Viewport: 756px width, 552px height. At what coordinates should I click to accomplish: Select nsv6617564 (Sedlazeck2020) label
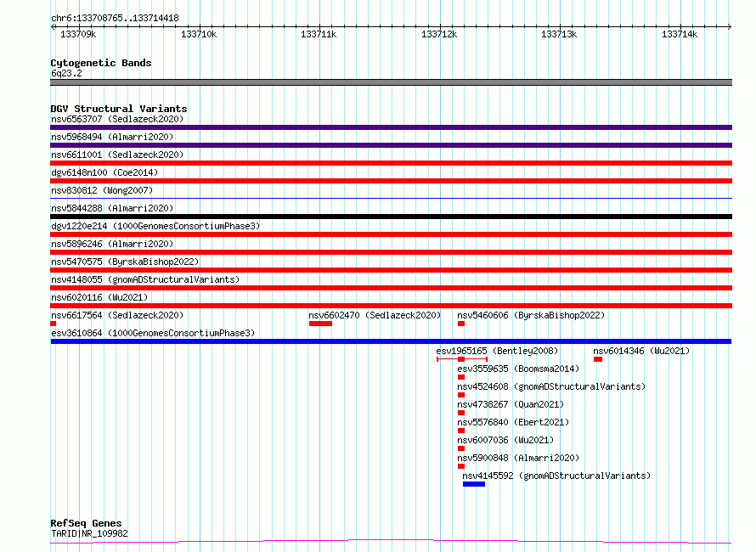click(x=117, y=315)
